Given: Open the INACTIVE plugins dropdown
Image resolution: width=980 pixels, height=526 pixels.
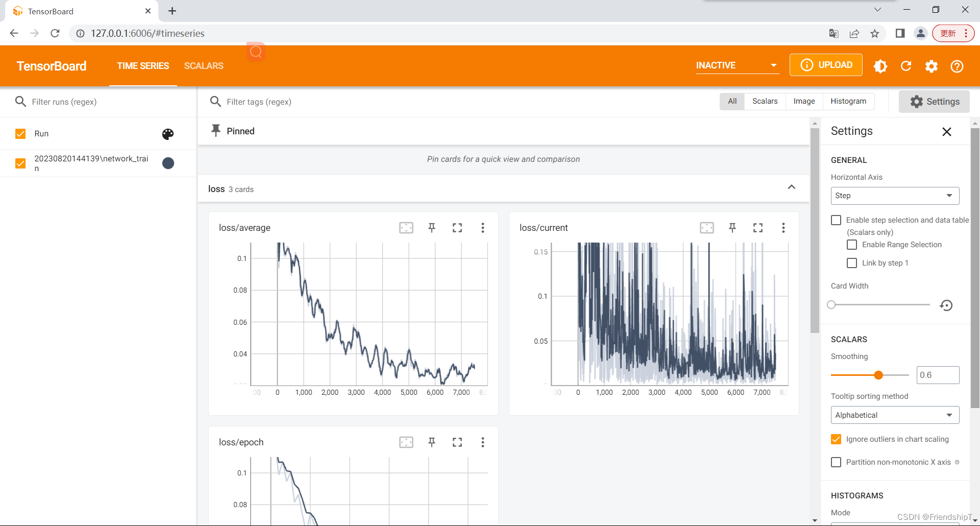Looking at the screenshot, I should click(x=738, y=65).
